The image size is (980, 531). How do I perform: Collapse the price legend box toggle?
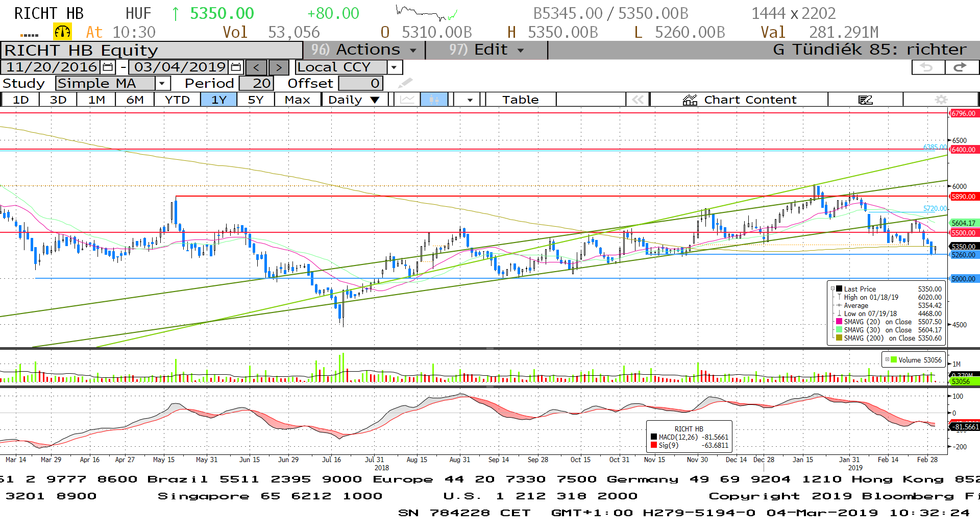pos(832,288)
